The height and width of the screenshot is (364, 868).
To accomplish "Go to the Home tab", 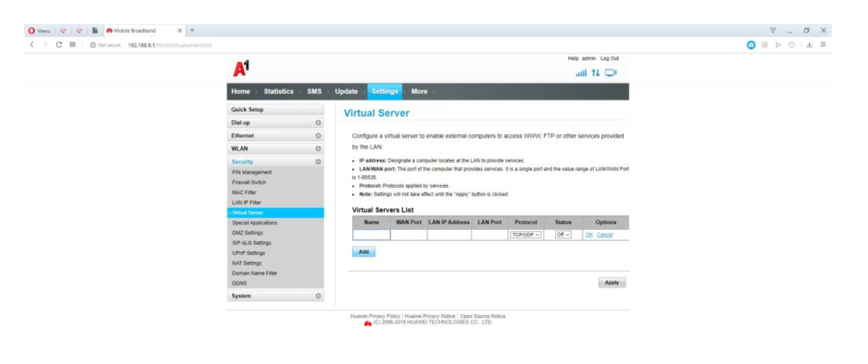I will click(241, 91).
